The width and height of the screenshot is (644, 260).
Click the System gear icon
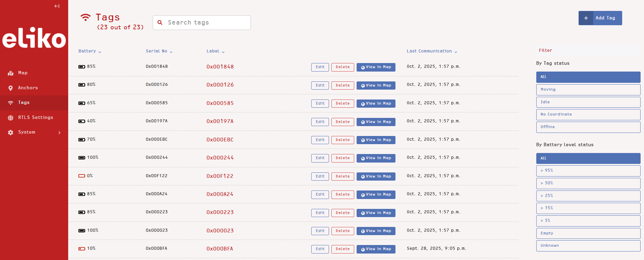(11, 133)
